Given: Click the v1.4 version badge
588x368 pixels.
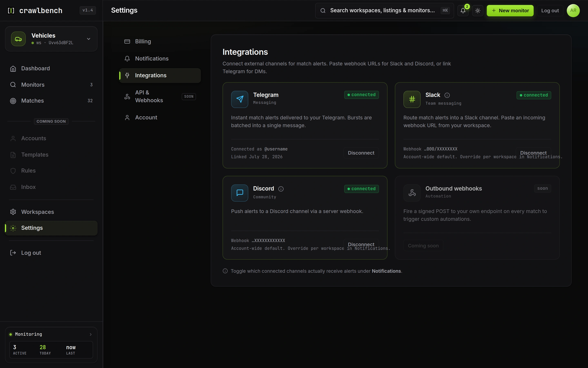Looking at the screenshot, I should coord(88,10).
